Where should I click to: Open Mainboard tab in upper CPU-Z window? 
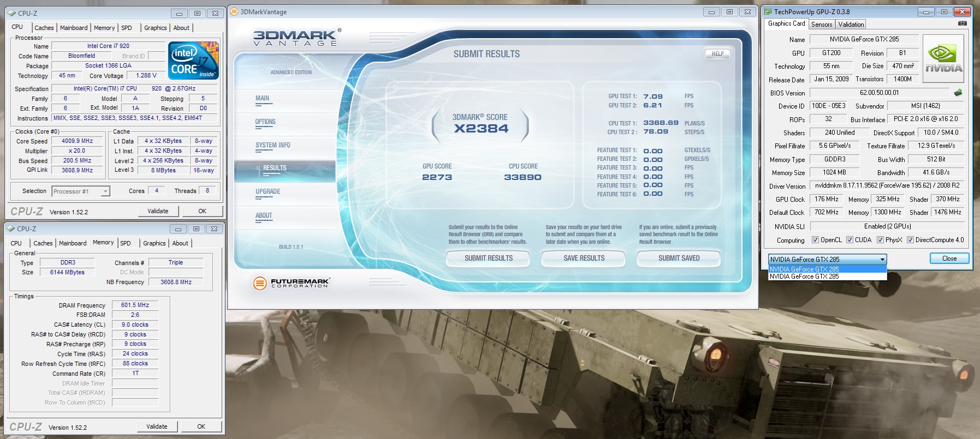(x=74, y=28)
